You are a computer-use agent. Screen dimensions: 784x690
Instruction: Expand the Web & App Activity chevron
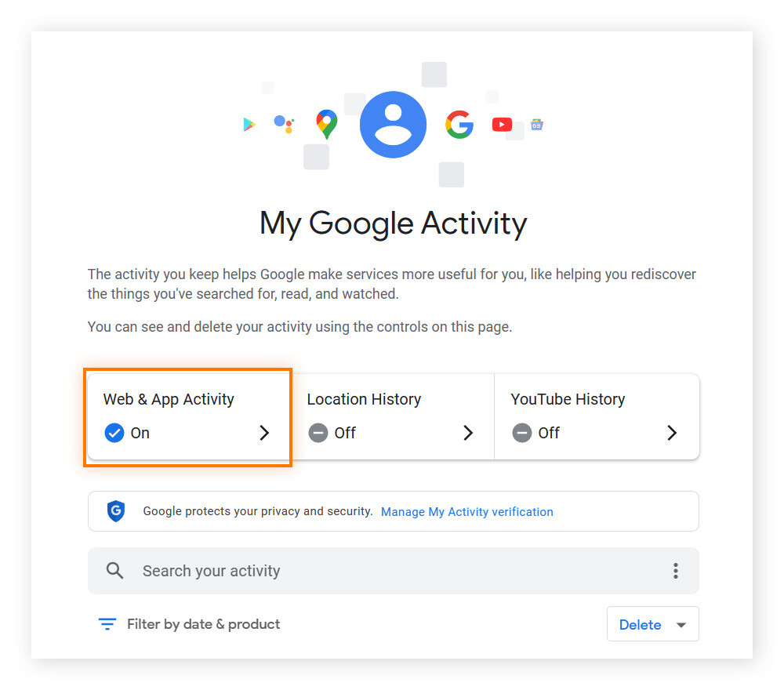264,432
